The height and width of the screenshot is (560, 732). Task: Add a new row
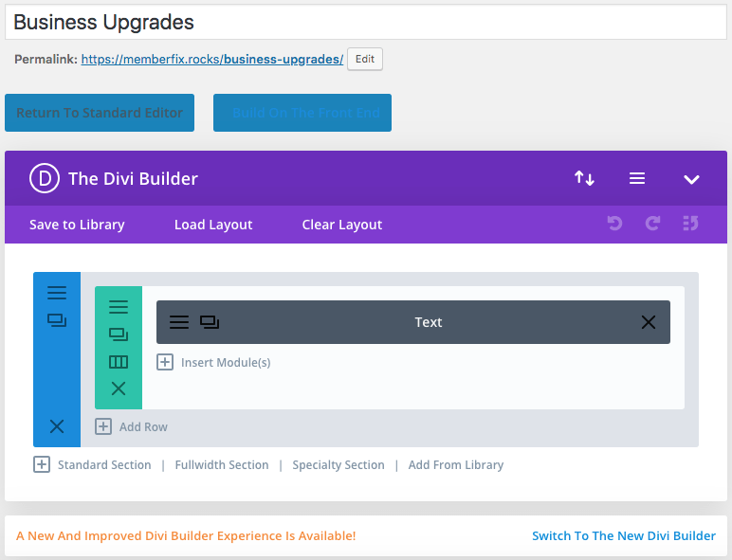tap(132, 426)
